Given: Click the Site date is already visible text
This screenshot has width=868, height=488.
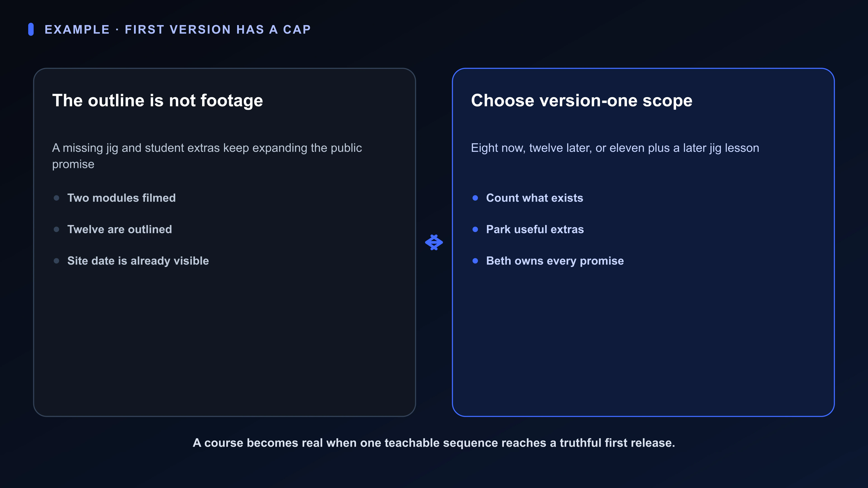Looking at the screenshot, I should [x=138, y=261].
